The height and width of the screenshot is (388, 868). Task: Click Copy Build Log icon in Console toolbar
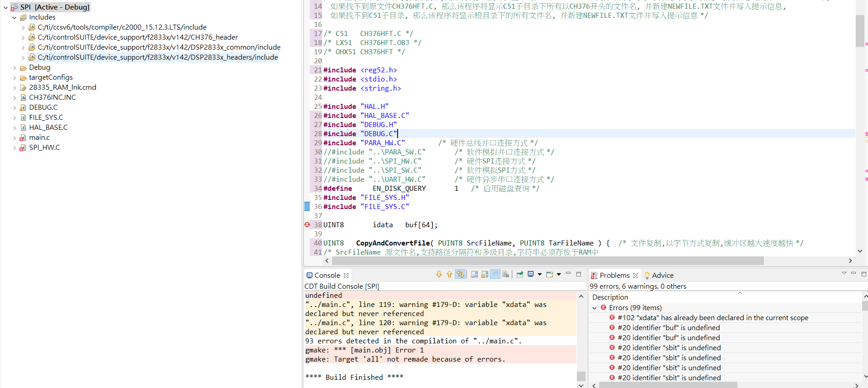[474, 275]
